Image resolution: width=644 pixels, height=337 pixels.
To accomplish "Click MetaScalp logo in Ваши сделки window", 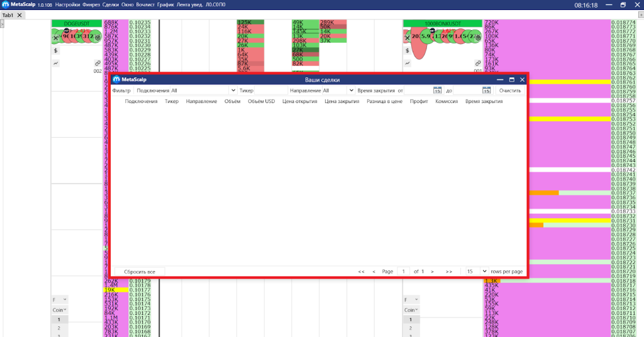I will (x=116, y=79).
